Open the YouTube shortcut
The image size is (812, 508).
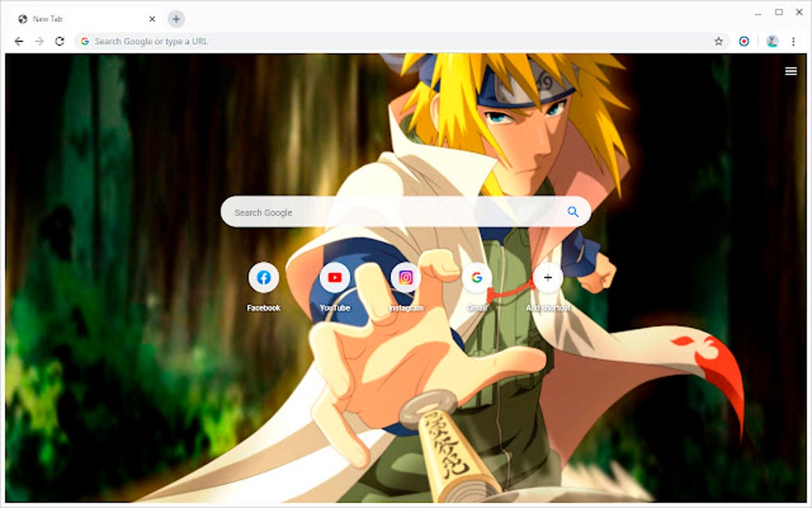334,278
